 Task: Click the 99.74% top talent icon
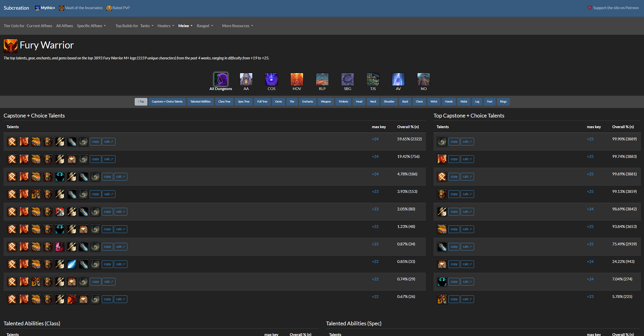pyautogui.click(x=442, y=159)
